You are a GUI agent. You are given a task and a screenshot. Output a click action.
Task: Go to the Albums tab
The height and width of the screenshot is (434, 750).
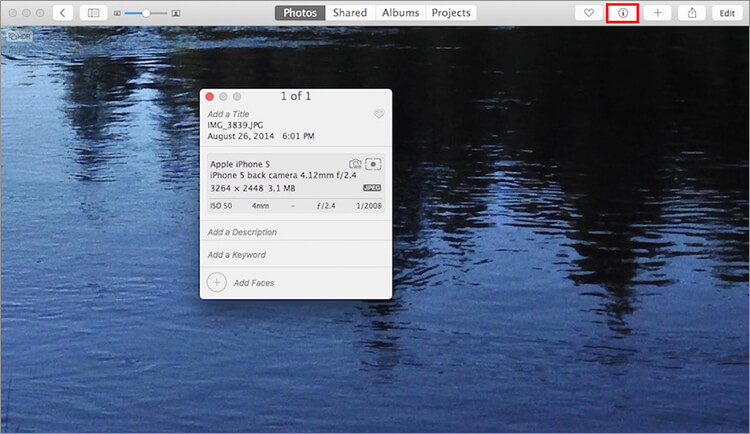(400, 13)
